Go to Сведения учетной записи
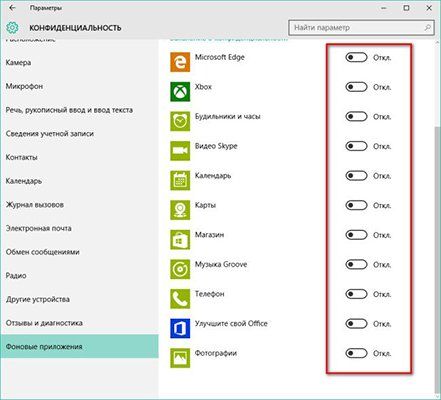441x400 pixels. pyautogui.click(x=79, y=134)
